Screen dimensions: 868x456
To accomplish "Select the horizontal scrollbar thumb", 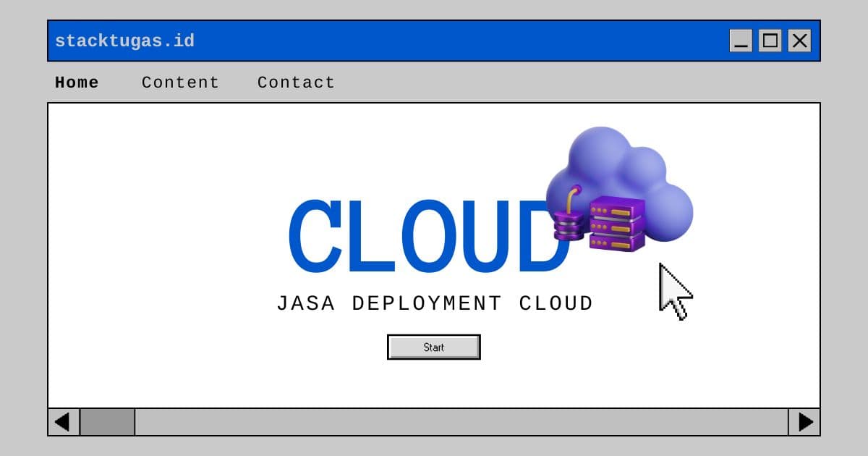I will [107, 422].
